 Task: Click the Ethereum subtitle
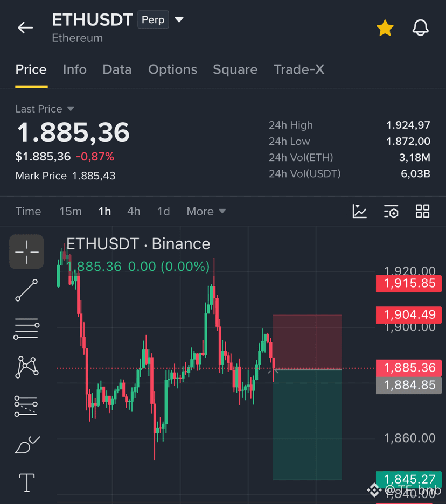(x=78, y=38)
